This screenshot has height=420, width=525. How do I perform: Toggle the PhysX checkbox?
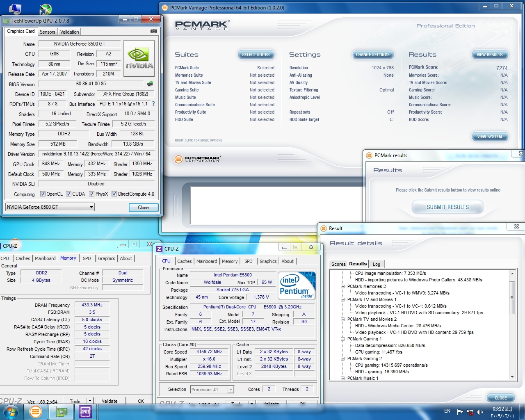coord(91,194)
